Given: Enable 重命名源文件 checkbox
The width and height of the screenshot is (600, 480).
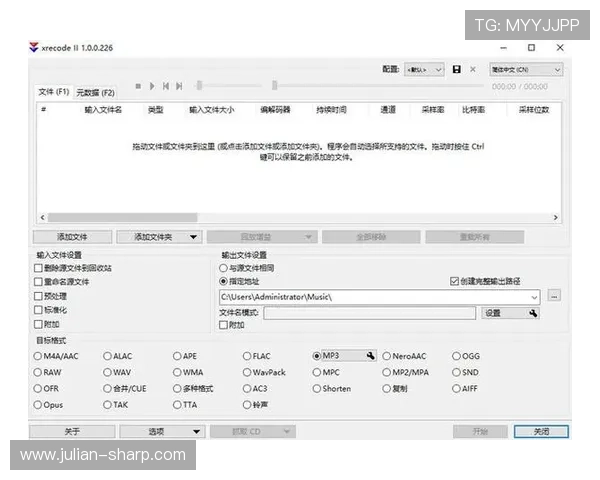Looking at the screenshot, I should (x=38, y=282).
